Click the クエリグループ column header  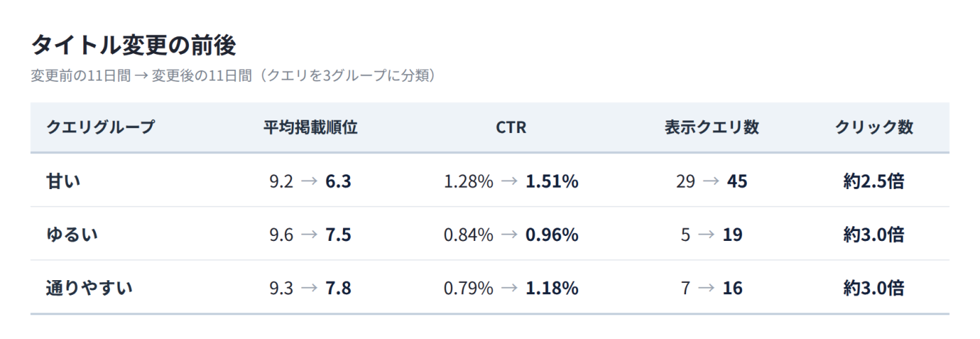pos(100,127)
